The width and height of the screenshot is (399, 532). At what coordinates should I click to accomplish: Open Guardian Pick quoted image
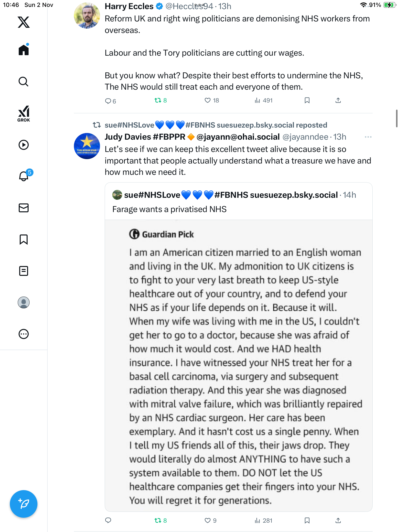click(x=238, y=365)
